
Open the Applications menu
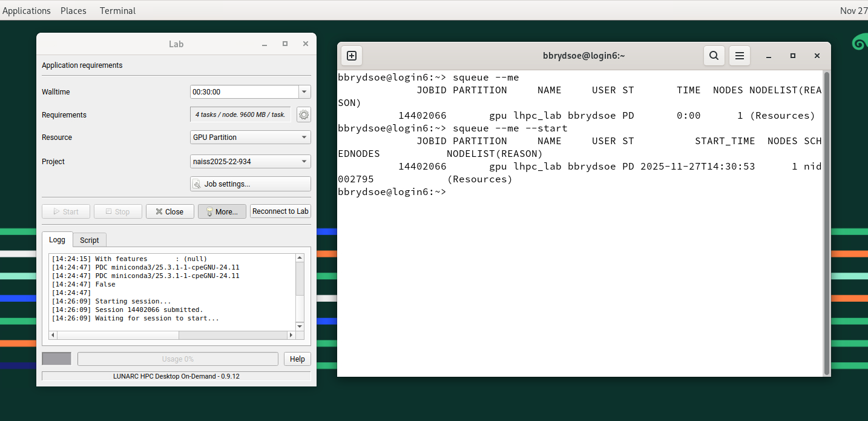(x=27, y=10)
